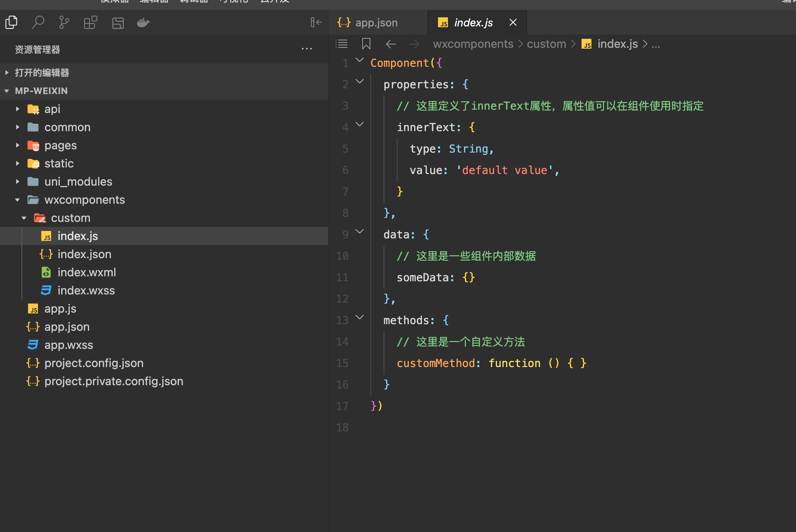Open the explorer more actions ellipsis

[x=306, y=49]
